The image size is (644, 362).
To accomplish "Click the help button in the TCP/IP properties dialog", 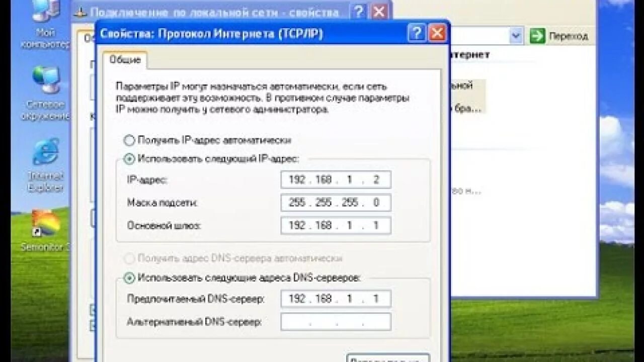I will click(417, 34).
